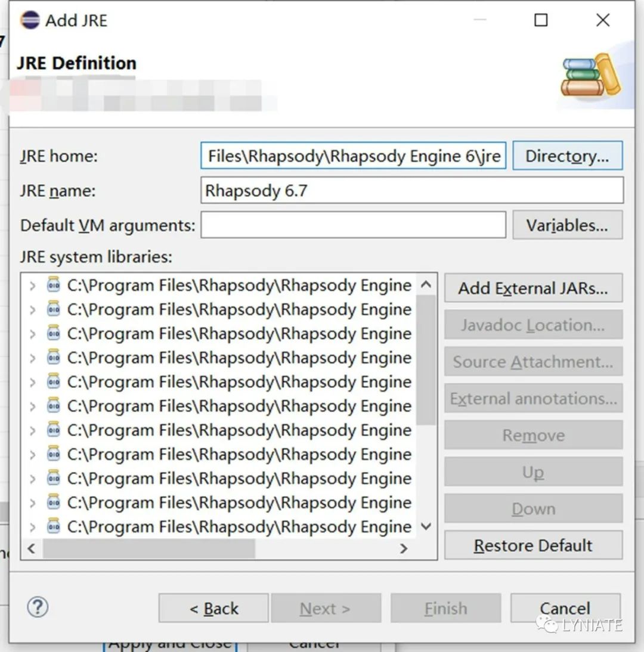The image size is (644, 652).
Task: Click the Next > button
Action: coord(326,608)
